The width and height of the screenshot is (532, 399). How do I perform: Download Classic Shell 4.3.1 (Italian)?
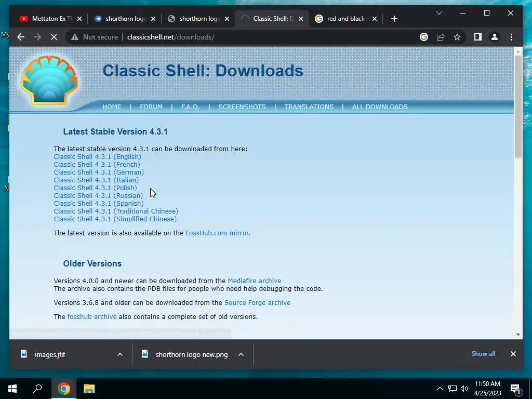click(x=96, y=180)
